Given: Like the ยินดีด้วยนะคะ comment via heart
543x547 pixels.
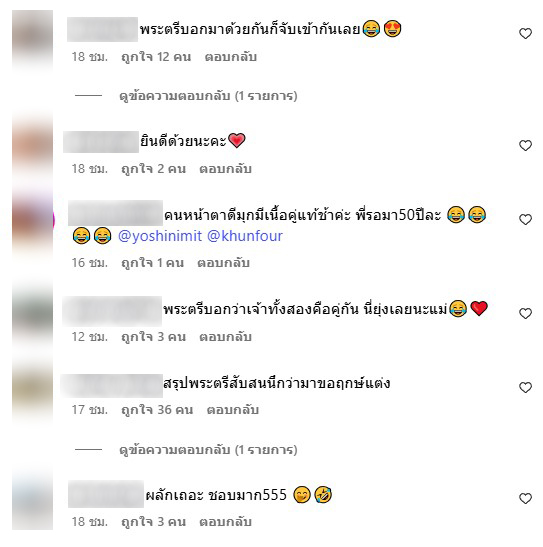Looking at the screenshot, I should click(525, 145).
